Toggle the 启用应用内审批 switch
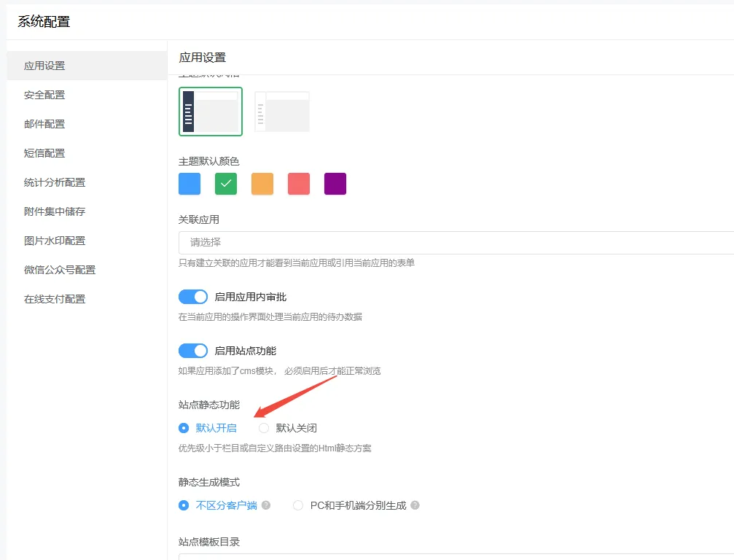Image resolution: width=734 pixels, height=560 pixels. pos(193,297)
